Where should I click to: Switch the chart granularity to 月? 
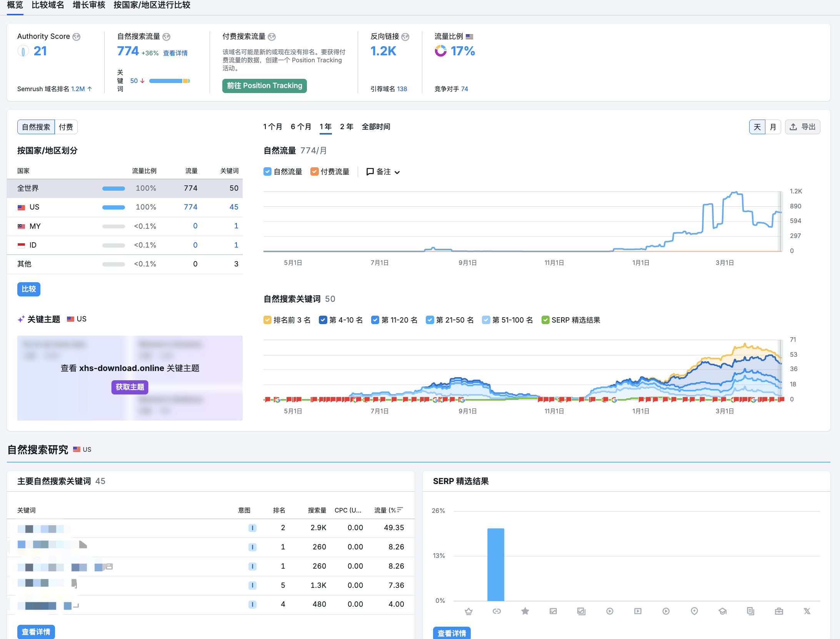pos(773,127)
